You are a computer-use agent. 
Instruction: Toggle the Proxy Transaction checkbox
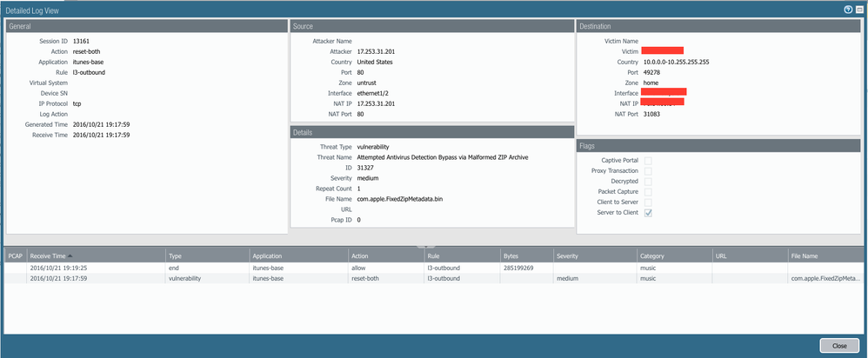(648, 171)
